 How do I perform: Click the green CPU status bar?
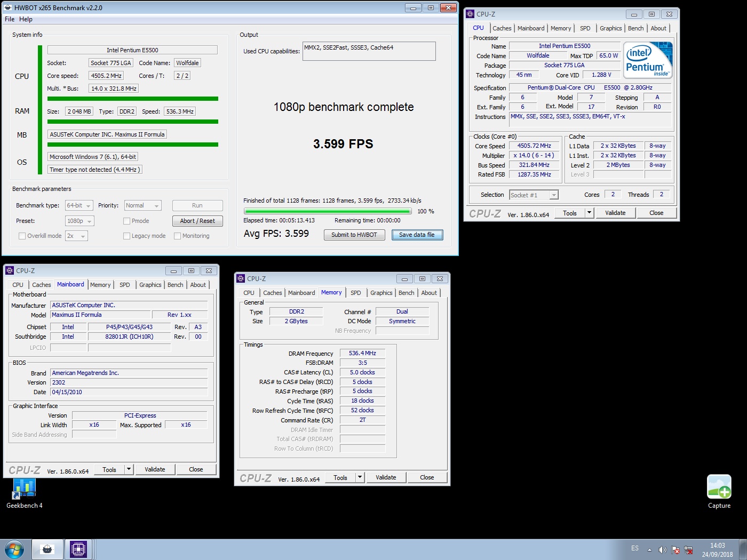133,99
